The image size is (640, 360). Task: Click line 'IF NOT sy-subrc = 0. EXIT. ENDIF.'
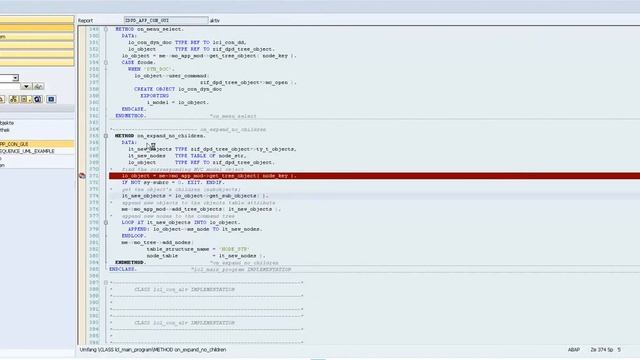(x=173, y=182)
